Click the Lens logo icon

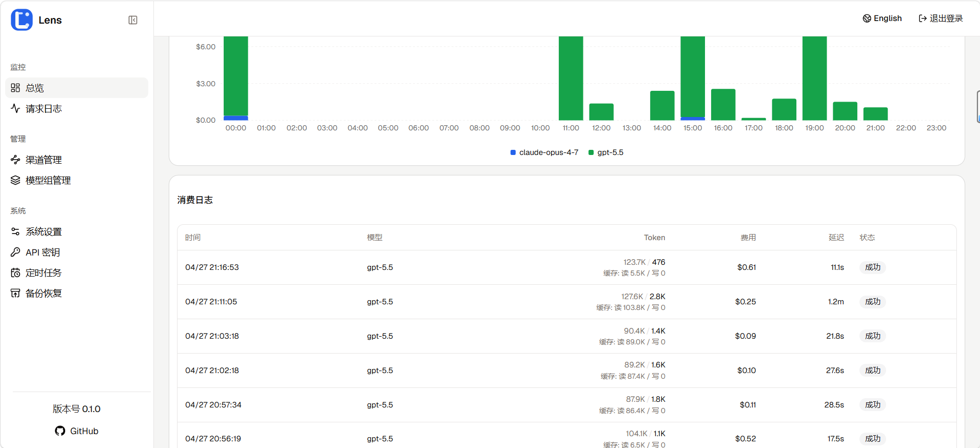22,20
